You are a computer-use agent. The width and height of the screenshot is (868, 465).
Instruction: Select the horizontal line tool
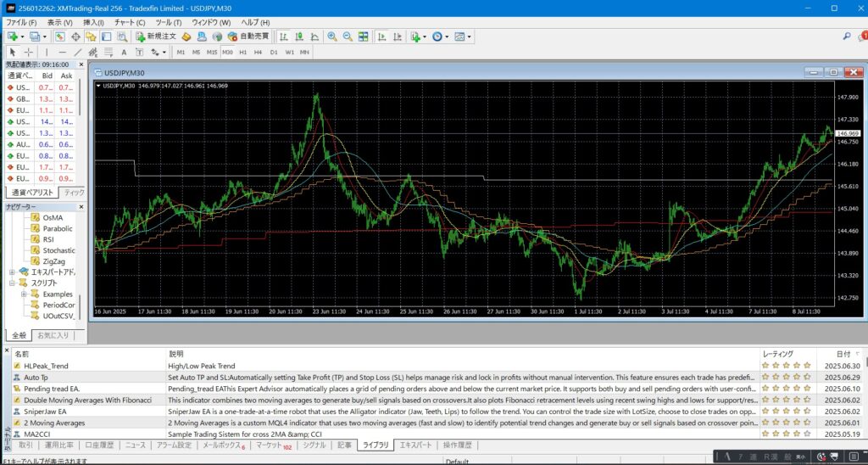62,52
